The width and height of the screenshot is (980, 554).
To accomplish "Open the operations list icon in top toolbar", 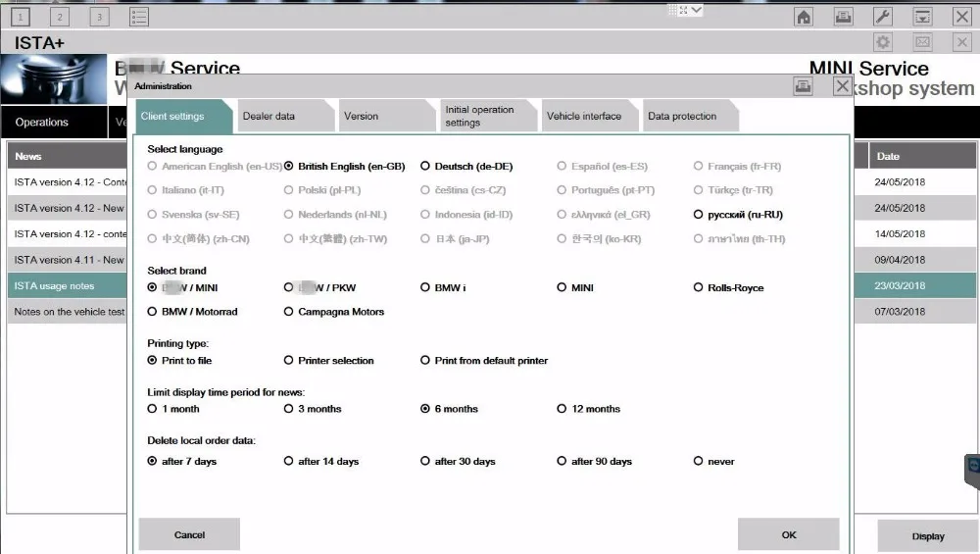I will tap(139, 17).
